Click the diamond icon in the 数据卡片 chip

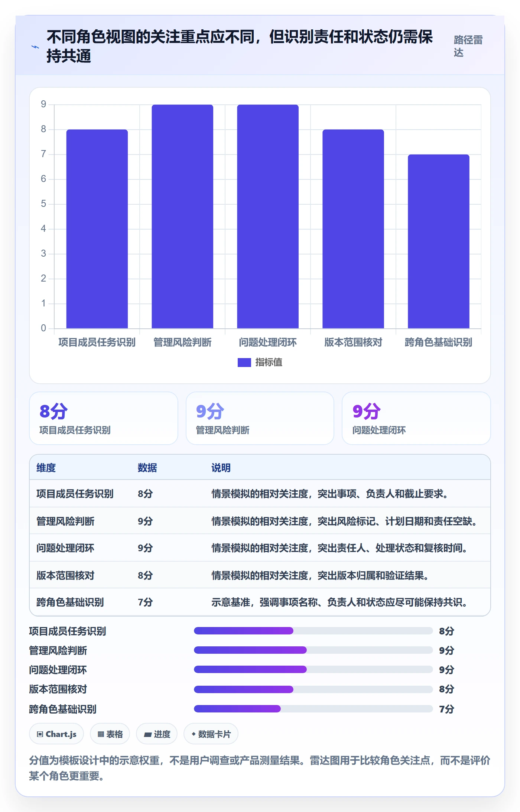coord(194,734)
